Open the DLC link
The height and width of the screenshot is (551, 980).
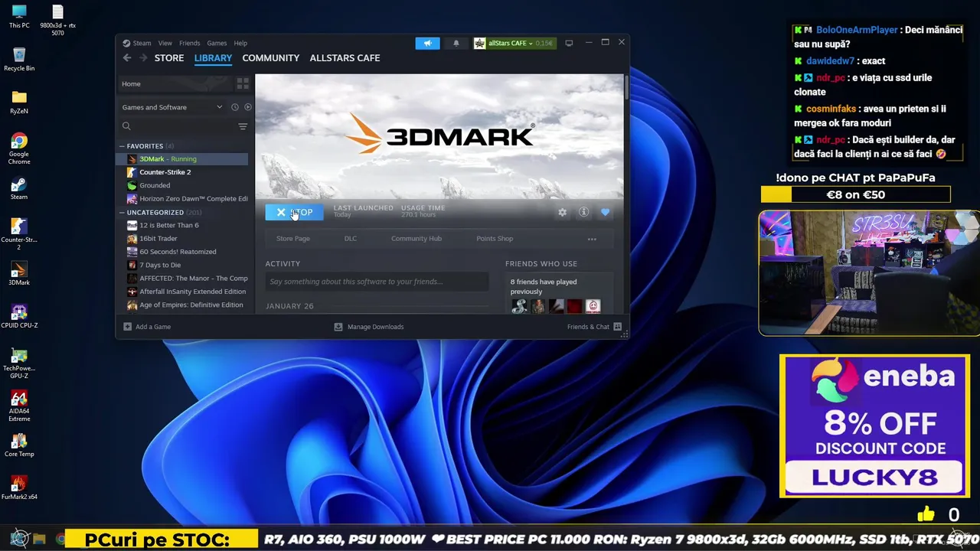tap(351, 239)
